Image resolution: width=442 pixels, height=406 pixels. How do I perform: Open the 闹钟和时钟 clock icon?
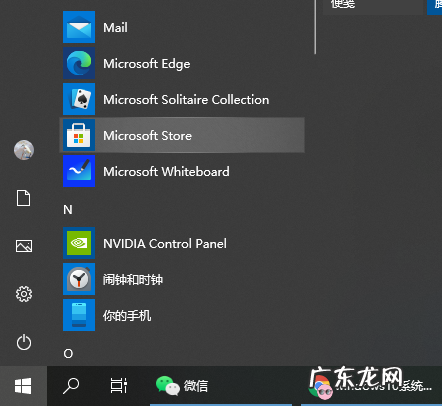tap(79, 279)
